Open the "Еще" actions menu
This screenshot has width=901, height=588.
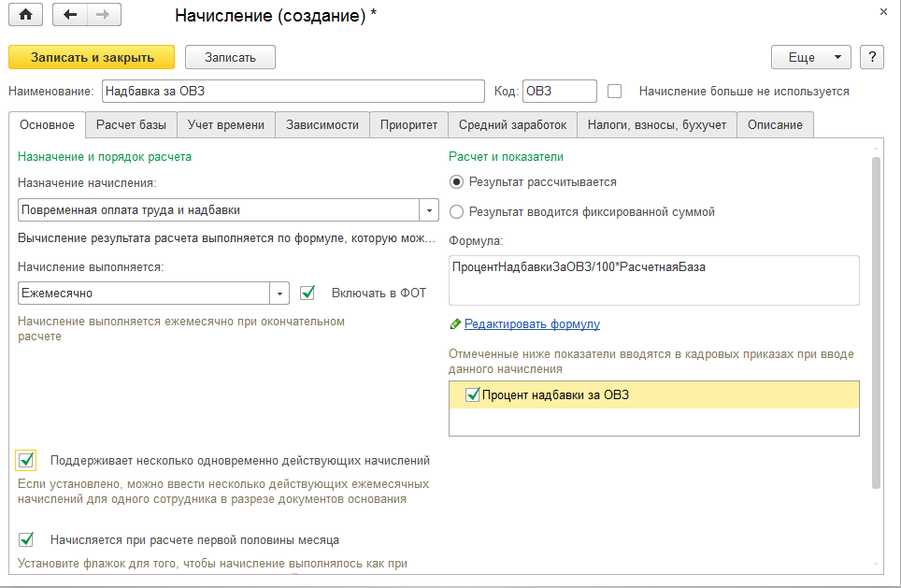tap(810, 57)
